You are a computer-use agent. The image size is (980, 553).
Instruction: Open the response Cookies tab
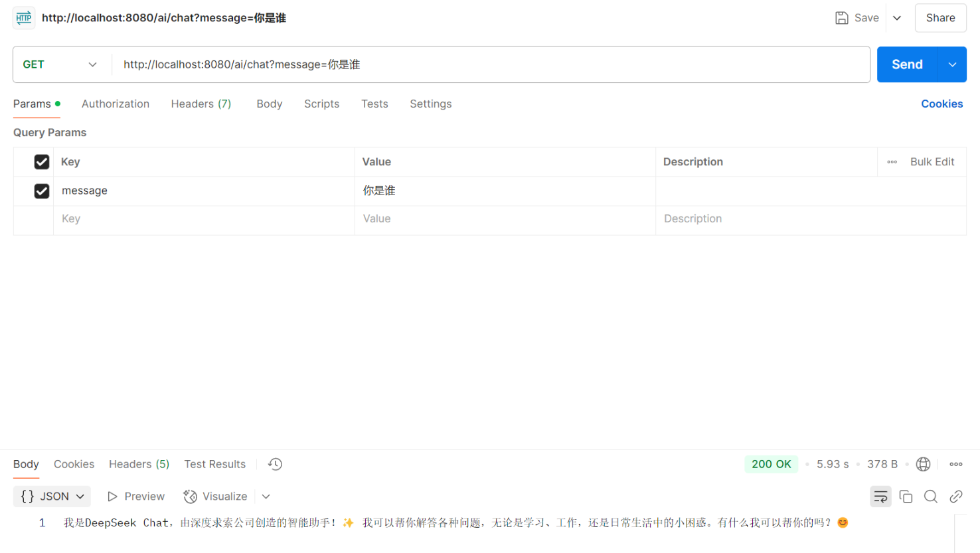click(x=74, y=465)
